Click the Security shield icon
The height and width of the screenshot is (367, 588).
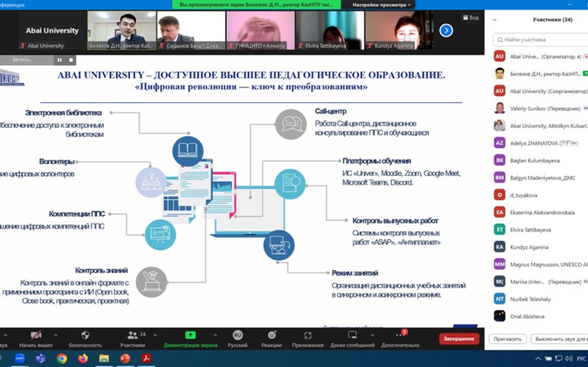click(85, 335)
